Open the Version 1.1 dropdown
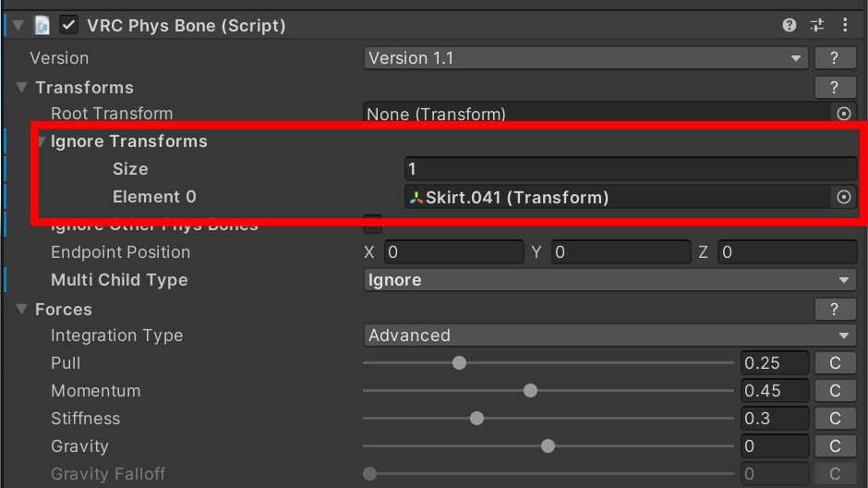The height and width of the screenshot is (488, 868). 586,58
